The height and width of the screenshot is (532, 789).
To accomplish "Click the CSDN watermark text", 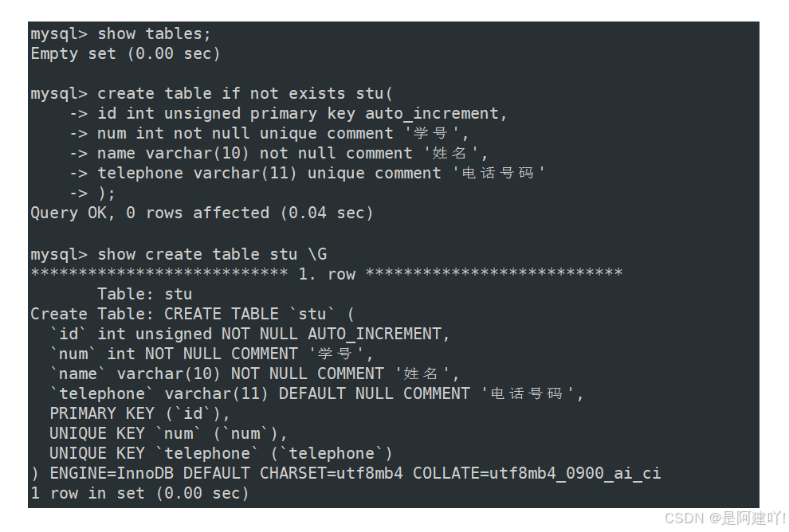I will click(725, 518).
